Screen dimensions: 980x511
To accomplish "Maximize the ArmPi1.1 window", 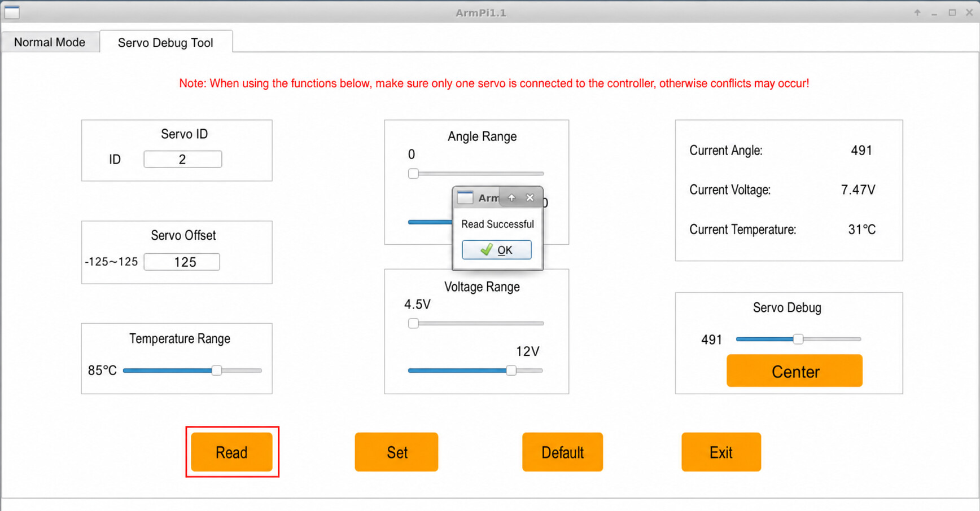I will (x=952, y=12).
